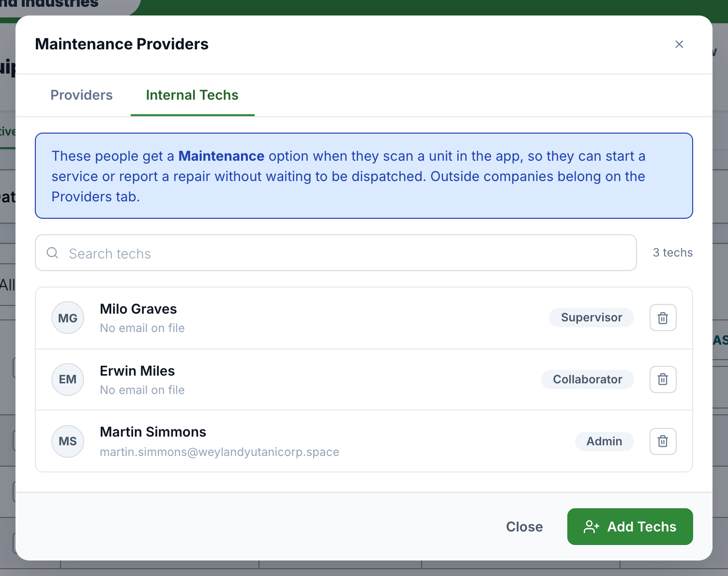Screen dimensions: 728x576
Task: Select the name Erwin Miles
Action: pyautogui.click(x=137, y=371)
